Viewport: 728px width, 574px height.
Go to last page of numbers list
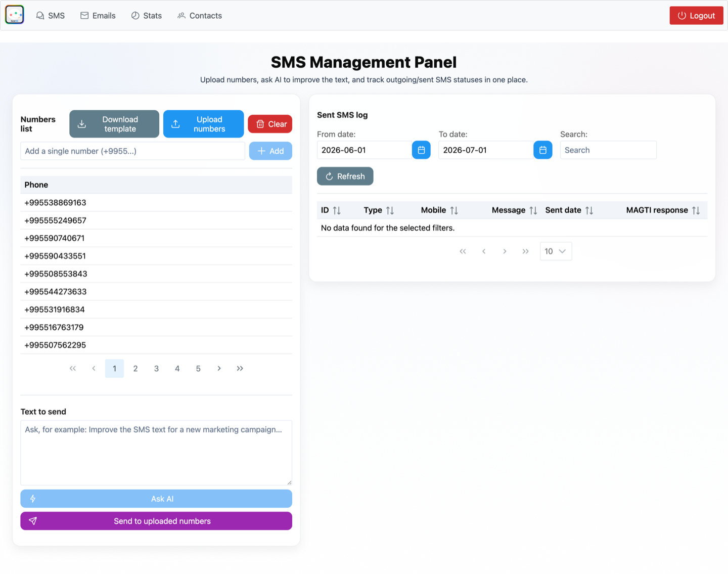[240, 369]
